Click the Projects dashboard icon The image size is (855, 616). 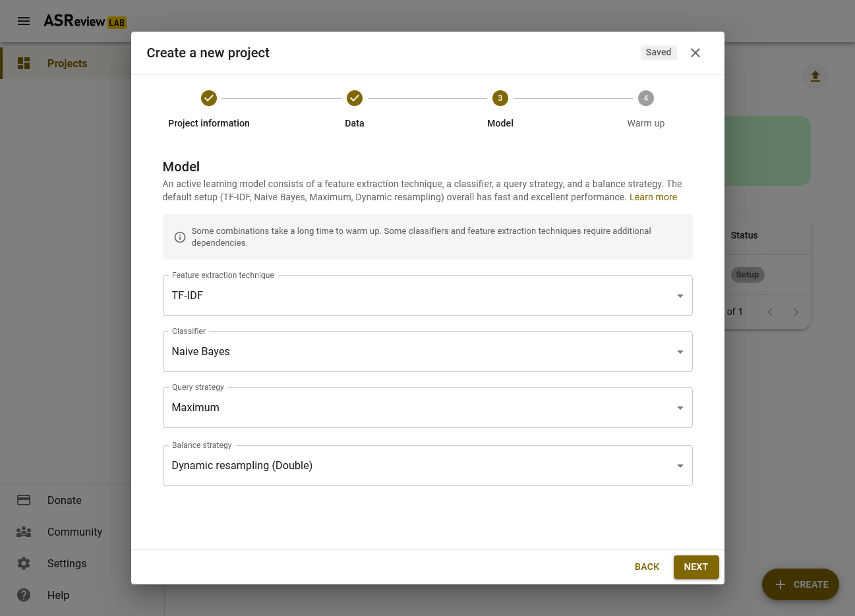24,63
